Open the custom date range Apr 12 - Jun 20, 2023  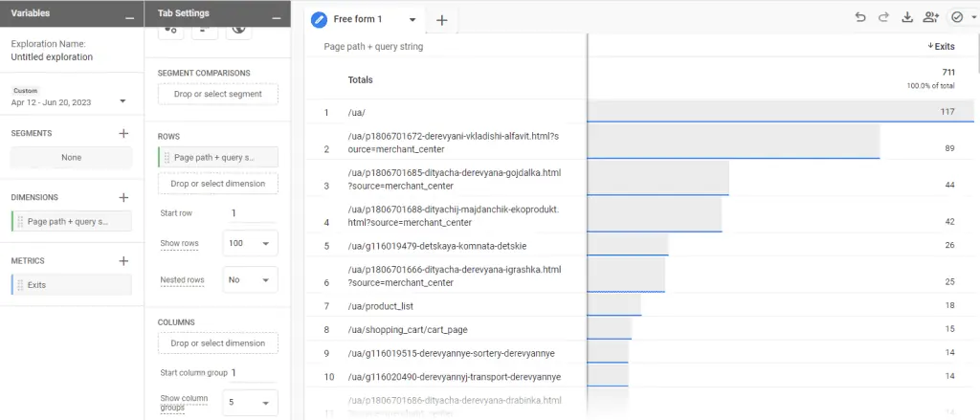(x=69, y=98)
